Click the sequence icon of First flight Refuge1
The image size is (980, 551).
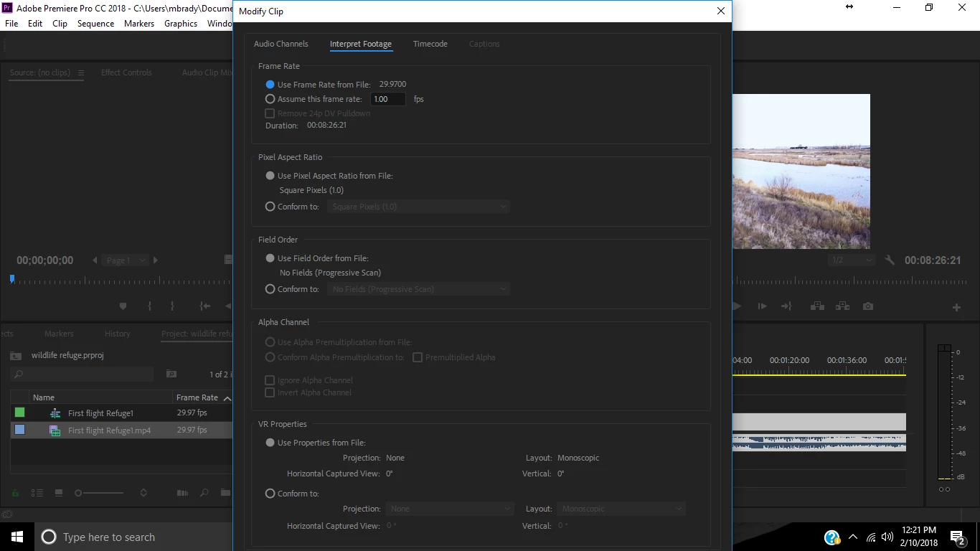(55, 413)
